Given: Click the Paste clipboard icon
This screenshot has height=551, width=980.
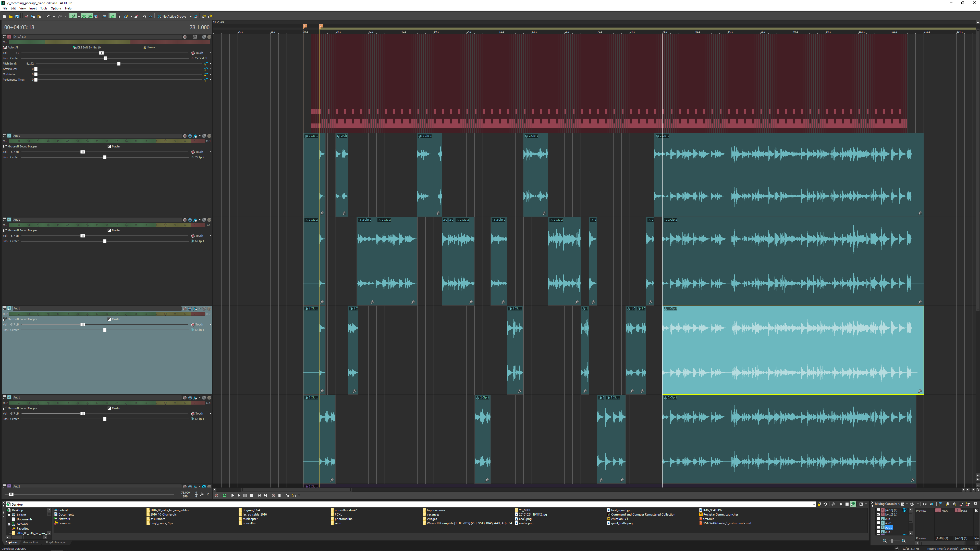Looking at the screenshot, I should [x=39, y=16].
